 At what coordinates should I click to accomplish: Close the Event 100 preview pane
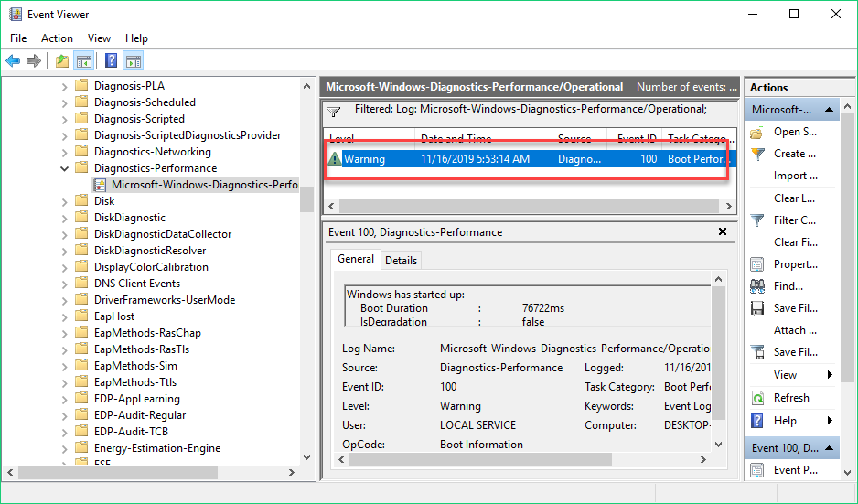point(723,231)
